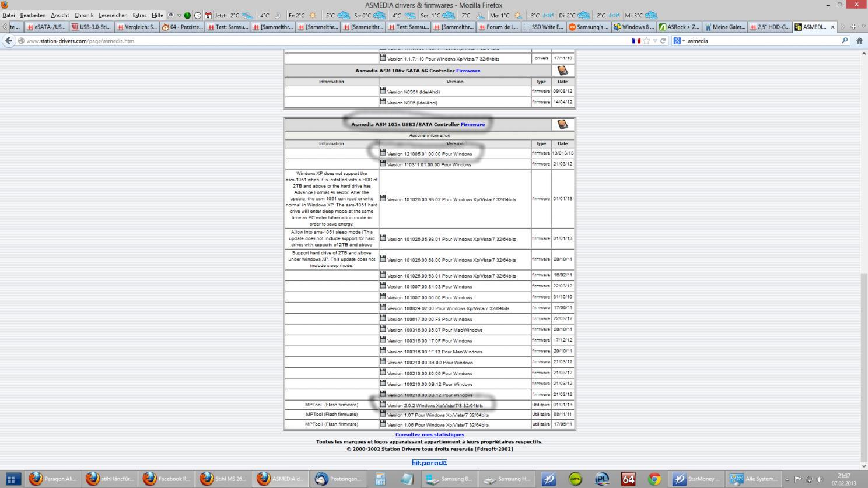The width and height of the screenshot is (868, 488).
Task: Open StarMoney taskbar item
Action: coord(696,479)
